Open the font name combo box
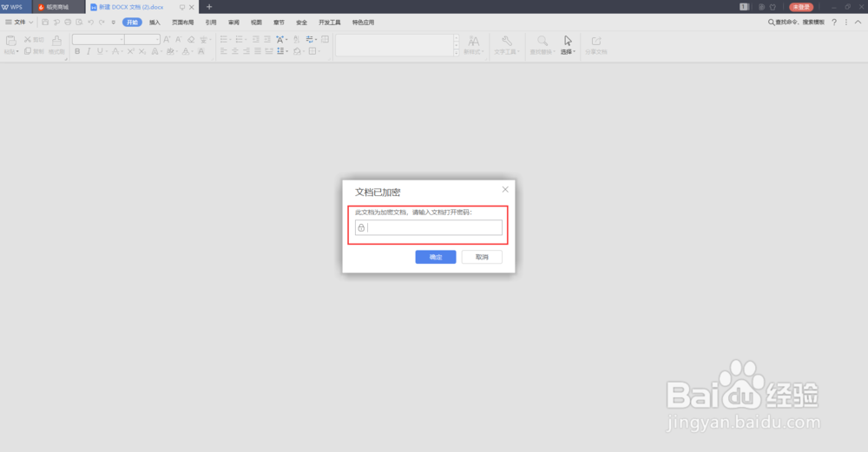 [98, 39]
